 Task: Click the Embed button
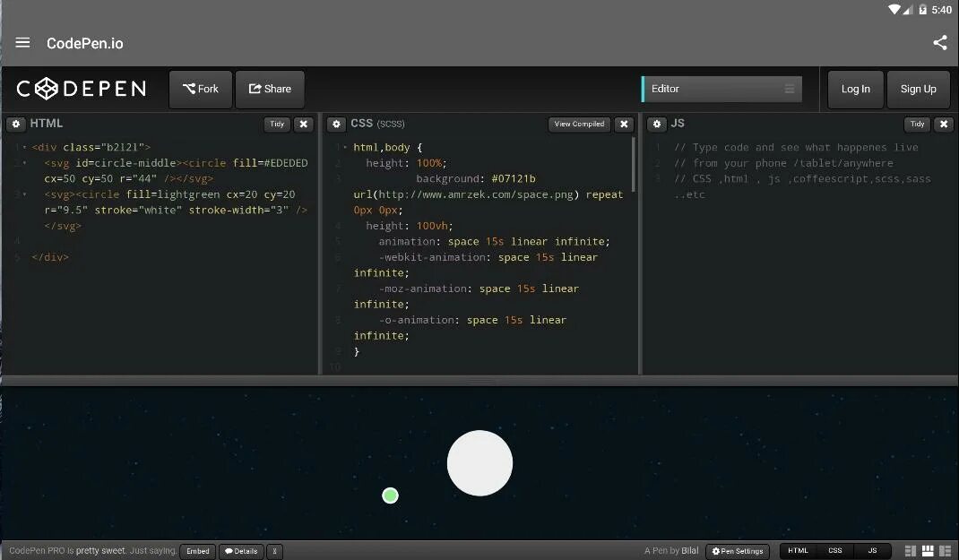[x=197, y=551]
